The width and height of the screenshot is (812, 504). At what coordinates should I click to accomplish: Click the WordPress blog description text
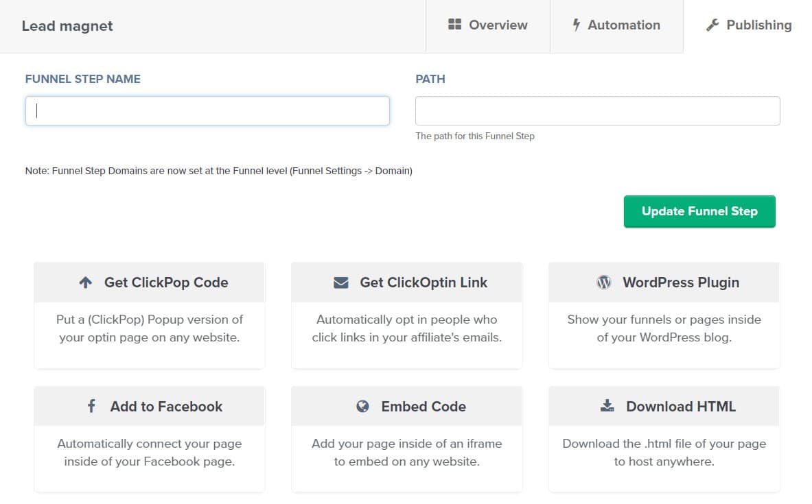pyautogui.click(x=664, y=328)
